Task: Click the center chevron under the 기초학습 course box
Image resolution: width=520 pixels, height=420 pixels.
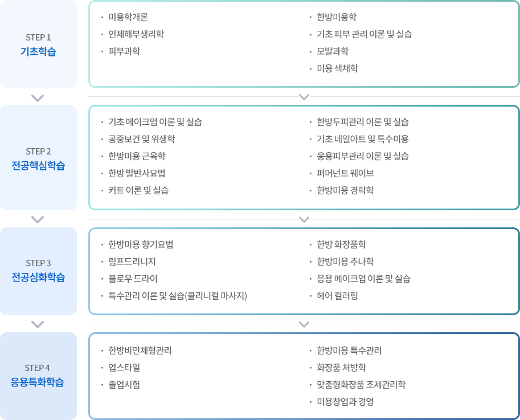Action: 304,97
